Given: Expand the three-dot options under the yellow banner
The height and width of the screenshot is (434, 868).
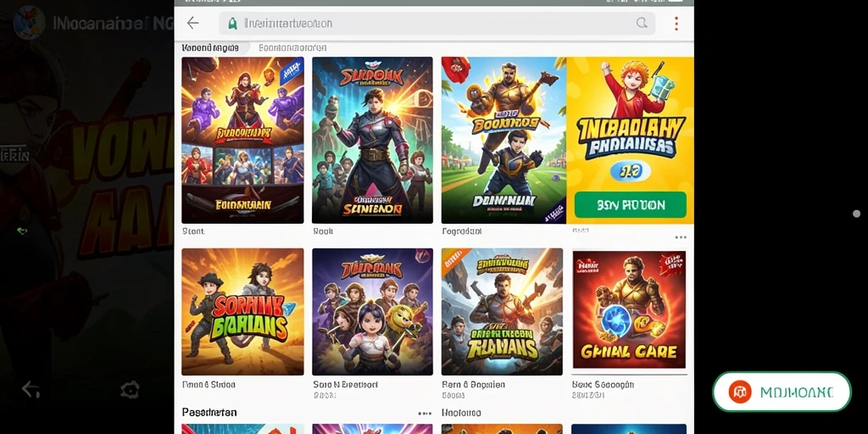Looking at the screenshot, I should pyautogui.click(x=681, y=237).
